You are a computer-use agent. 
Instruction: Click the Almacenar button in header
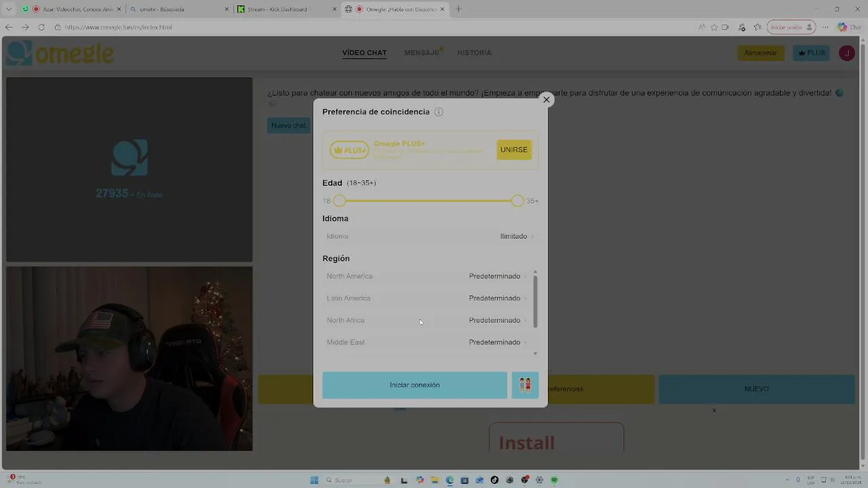761,53
